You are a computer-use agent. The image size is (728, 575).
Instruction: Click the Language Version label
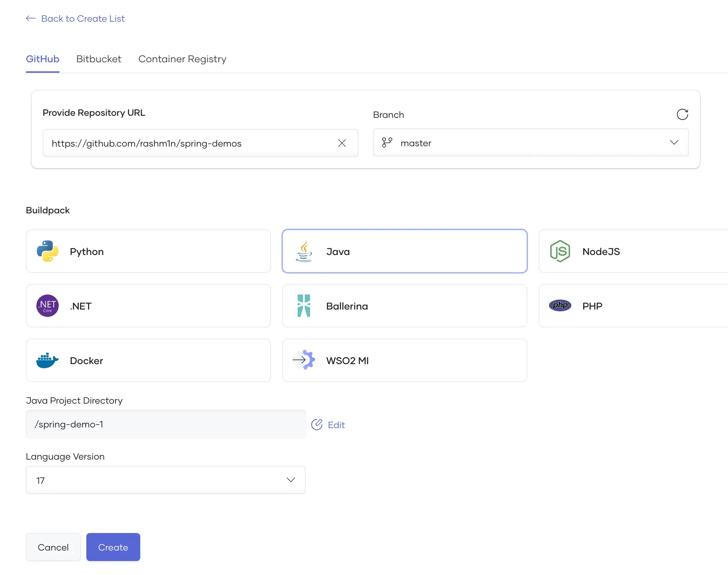(x=65, y=456)
